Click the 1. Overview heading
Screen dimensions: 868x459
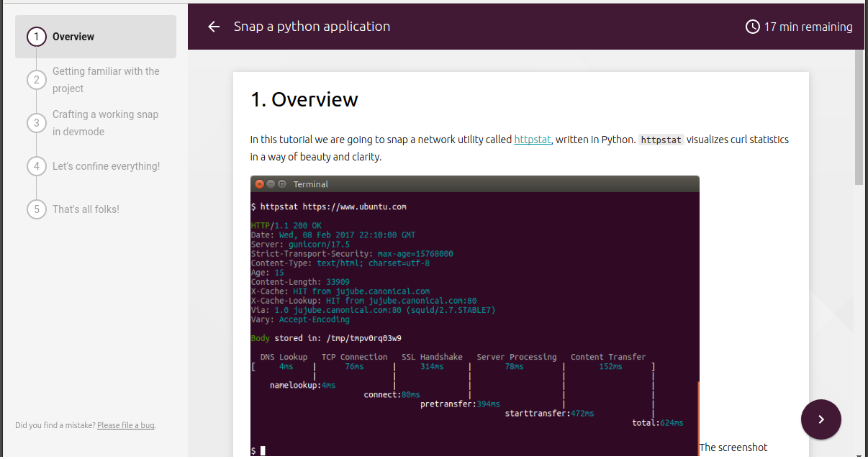click(304, 99)
